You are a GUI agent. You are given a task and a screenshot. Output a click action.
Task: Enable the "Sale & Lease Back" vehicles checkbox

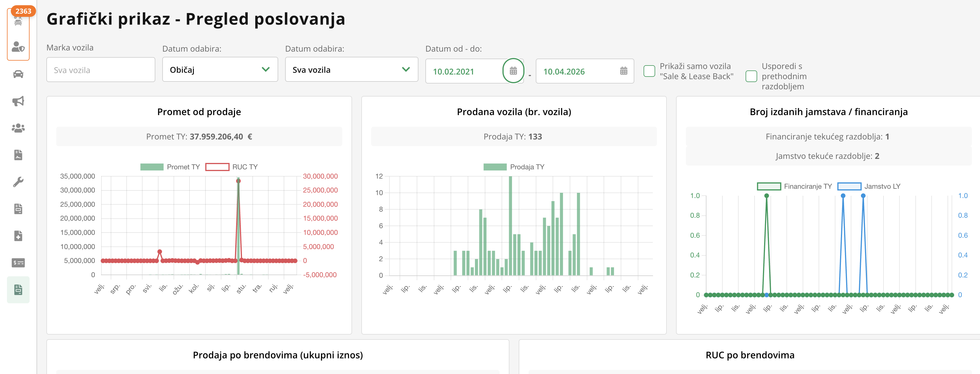649,71
